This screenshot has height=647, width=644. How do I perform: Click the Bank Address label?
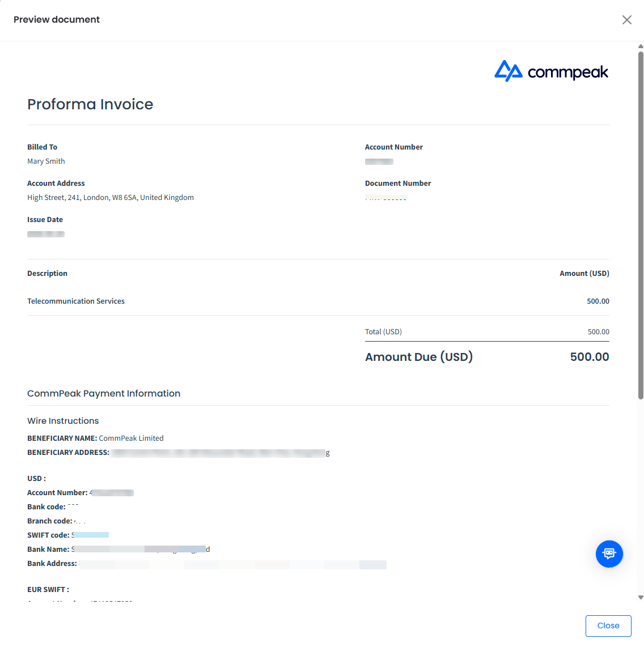(x=52, y=564)
